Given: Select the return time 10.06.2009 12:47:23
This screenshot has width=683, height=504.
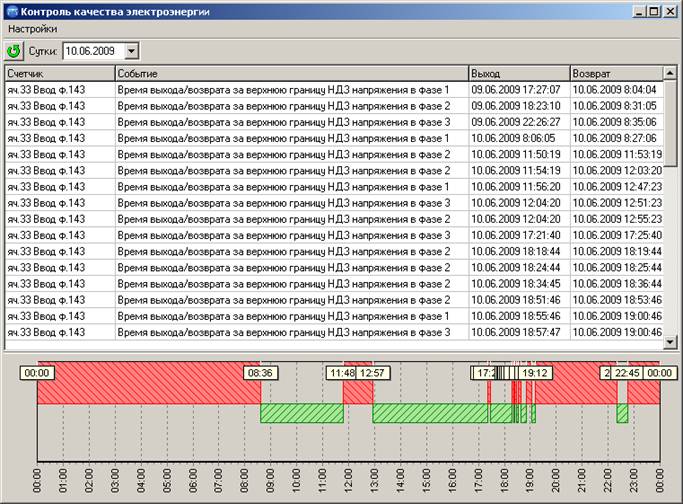Looking at the screenshot, I should tap(617, 186).
